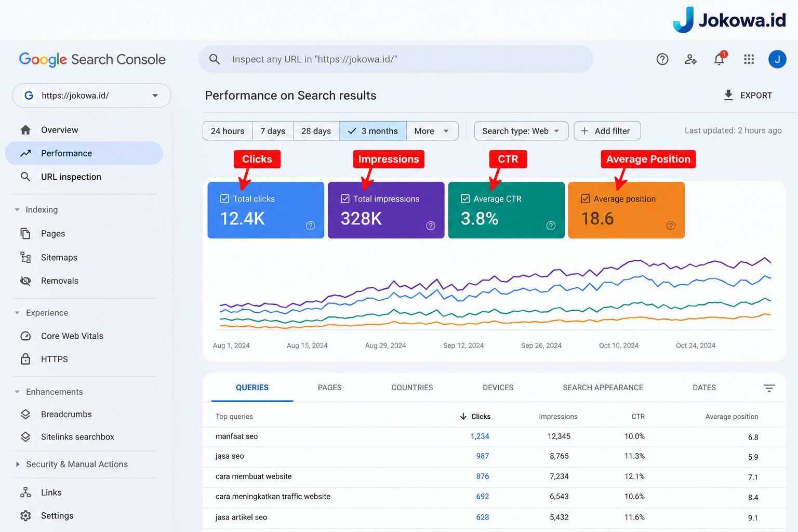This screenshot has width=798, height=532.
Task: Open Sitelinks searchbox in sidebar
Action: (77, 437)
